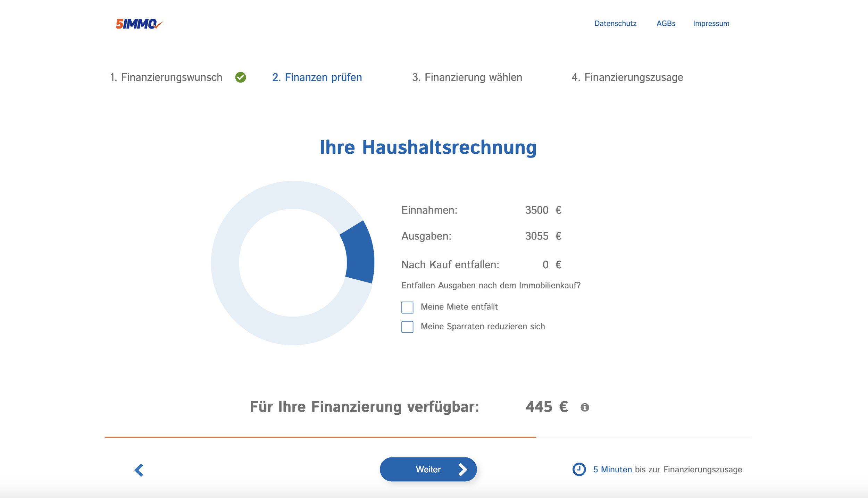Go to step 1. Finanzierungswunsch
This screenshot has width=868, height=498.
click(x=166, y=77)
